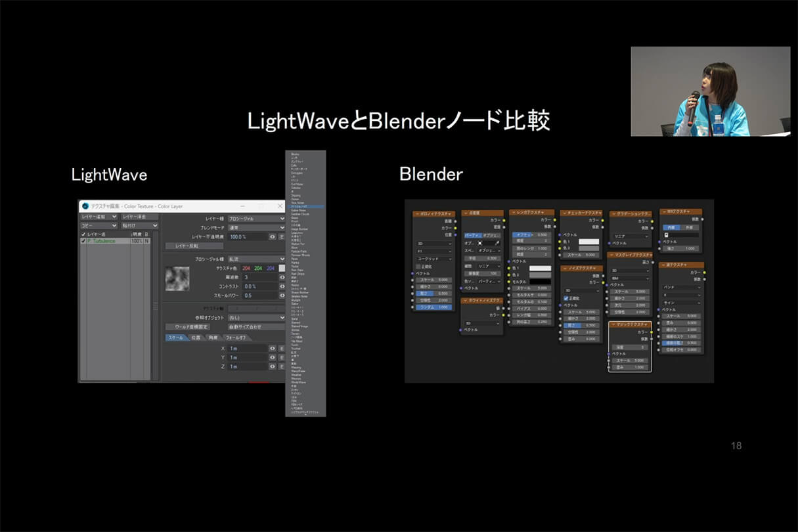Image resolution: width=798 pixels, height=532 pixels.
Task: Click the yellow カラー output socket on ノイズテクスチャ node
Action: pyautogui.click(x=602, y=282)
